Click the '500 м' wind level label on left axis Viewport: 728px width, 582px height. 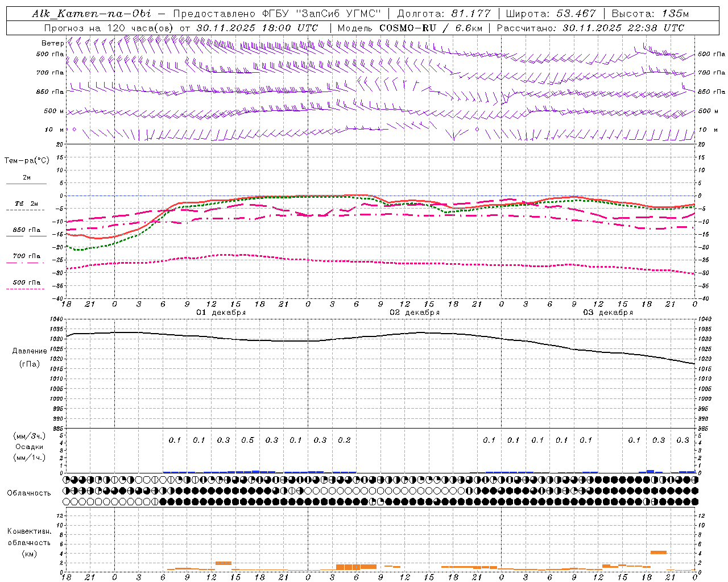tap(55, 111)
